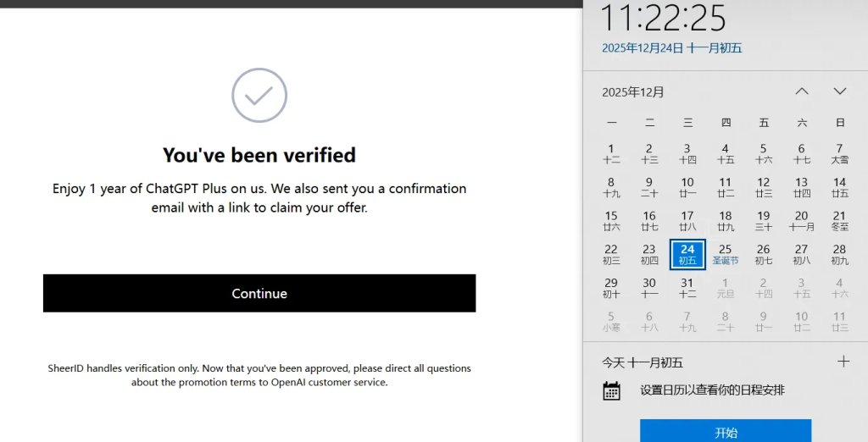Click the 今天 十一月初五 heading
The height and width of the screenshot is (442, 868).
pos(643,362)
